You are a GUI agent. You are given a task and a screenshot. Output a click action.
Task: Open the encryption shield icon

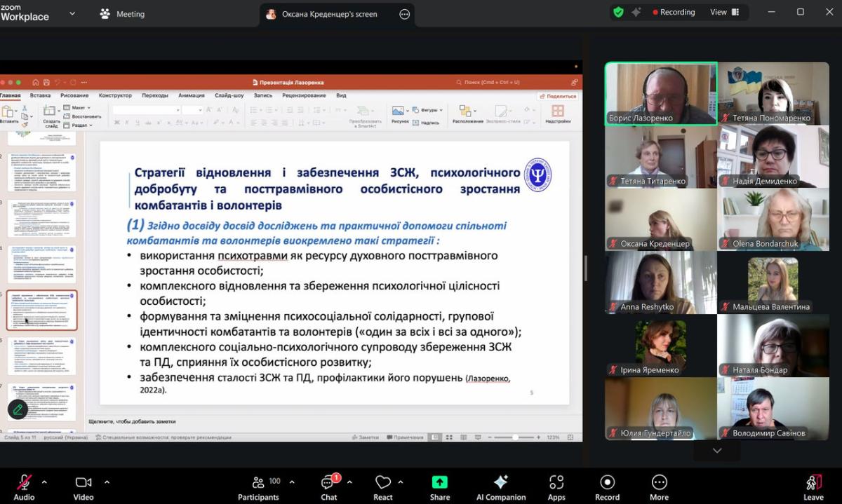click(618, 12)
